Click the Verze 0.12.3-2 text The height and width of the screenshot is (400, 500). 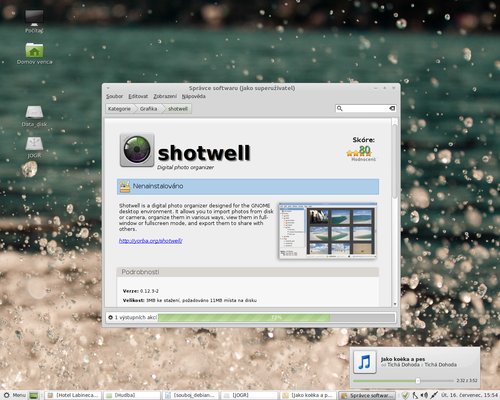coord(141,291)
